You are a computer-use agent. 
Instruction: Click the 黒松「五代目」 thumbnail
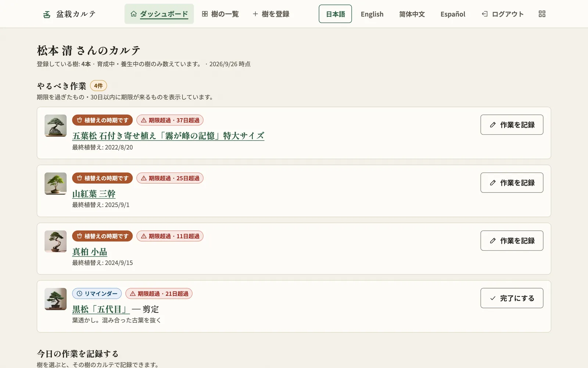tap(55, 299)
